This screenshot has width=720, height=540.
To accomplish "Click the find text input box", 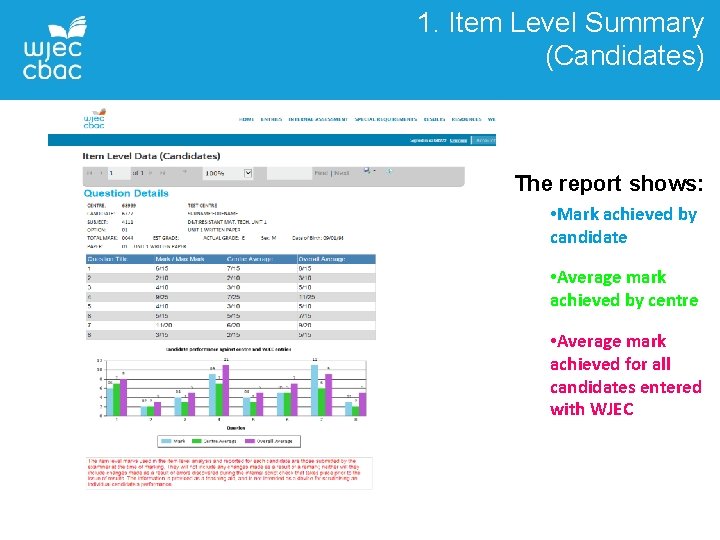I will pyautogui.click(x=289, y=173).
